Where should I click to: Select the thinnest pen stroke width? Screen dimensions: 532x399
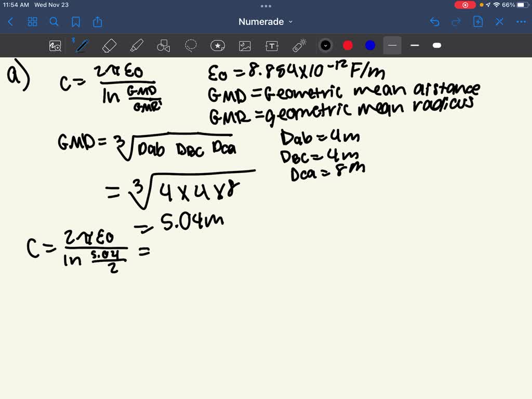[392, 46]
